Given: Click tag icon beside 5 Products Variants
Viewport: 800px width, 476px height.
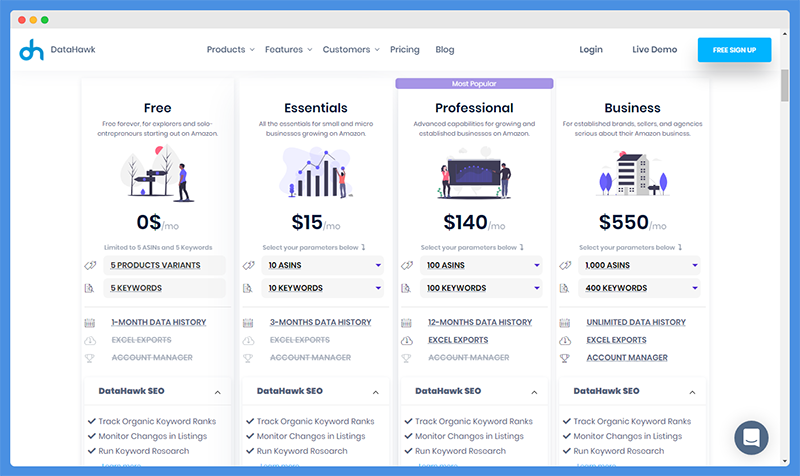Looking at the screenshot, I should [90, 265].
